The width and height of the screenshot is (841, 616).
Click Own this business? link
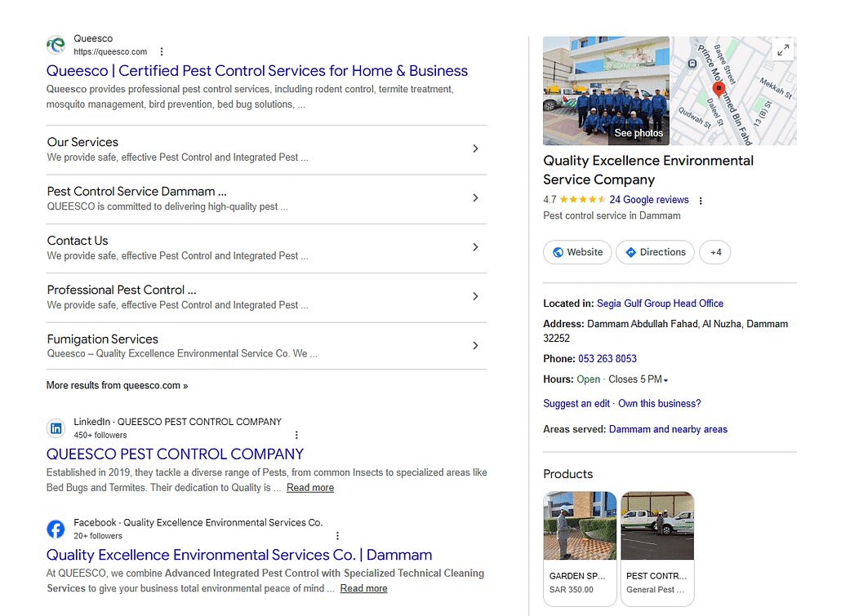[660, 404]
